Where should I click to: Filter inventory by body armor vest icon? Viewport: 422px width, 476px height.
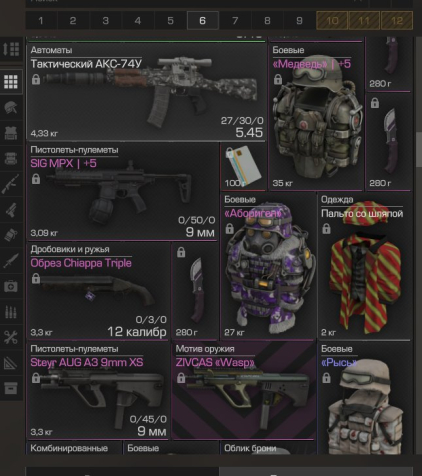click(11, 133)
